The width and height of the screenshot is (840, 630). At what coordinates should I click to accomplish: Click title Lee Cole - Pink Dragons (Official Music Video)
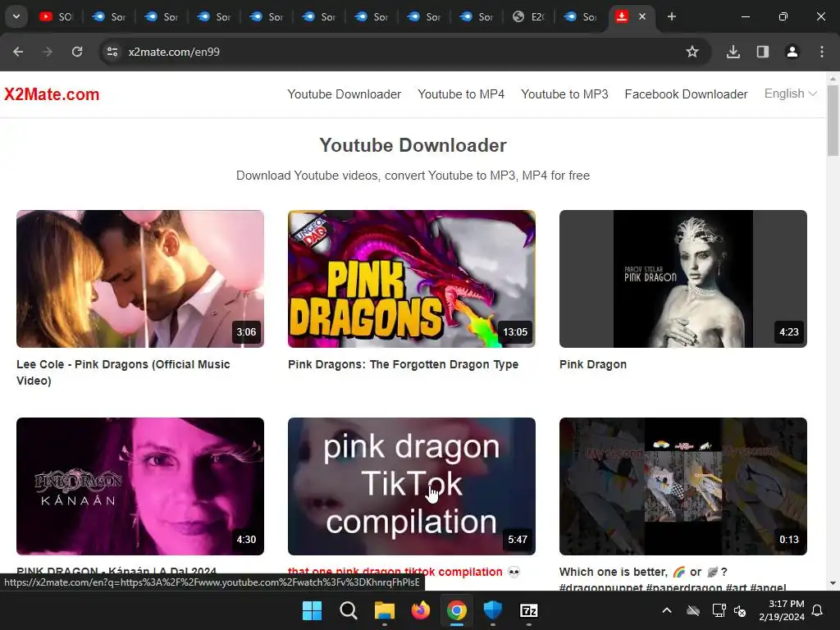(123, 372)
